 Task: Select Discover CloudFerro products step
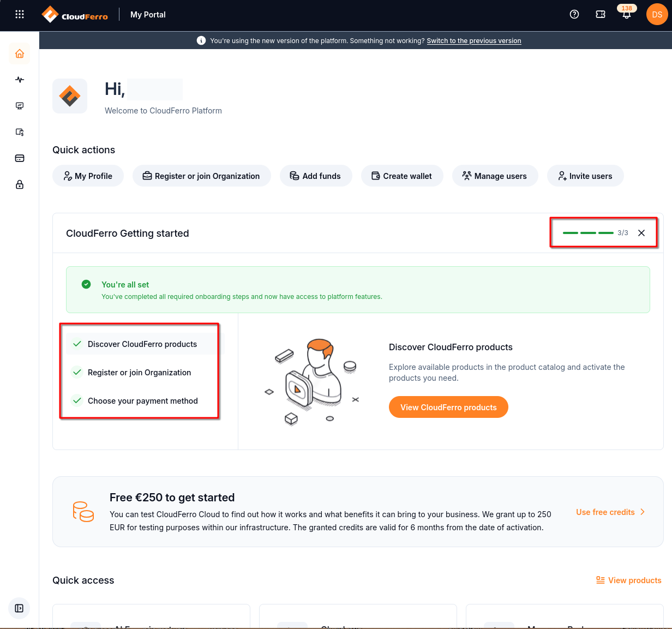tap(142, 344)
